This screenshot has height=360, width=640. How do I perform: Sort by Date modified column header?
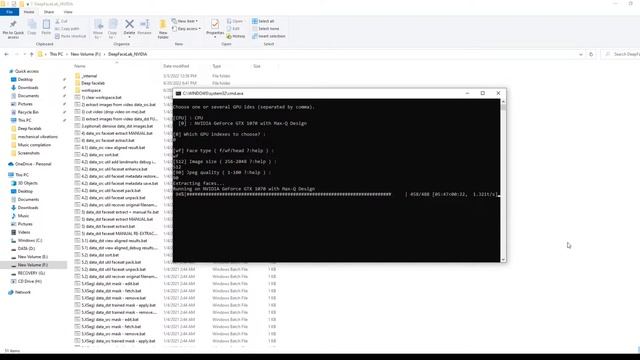coord(176,66)
